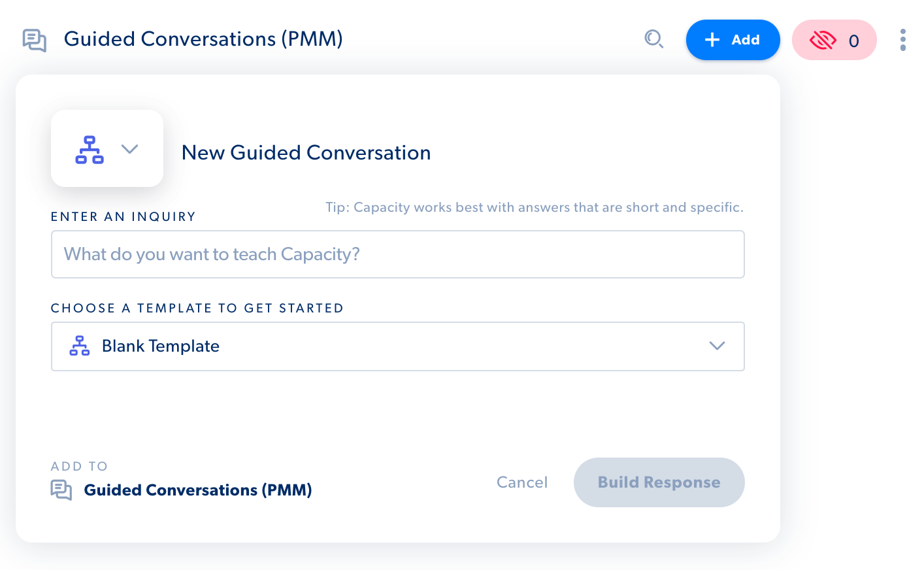Click the Guided Conversations (PMM) destination link
The width and height of the screenshot is (924, 570).
[198, 490]
